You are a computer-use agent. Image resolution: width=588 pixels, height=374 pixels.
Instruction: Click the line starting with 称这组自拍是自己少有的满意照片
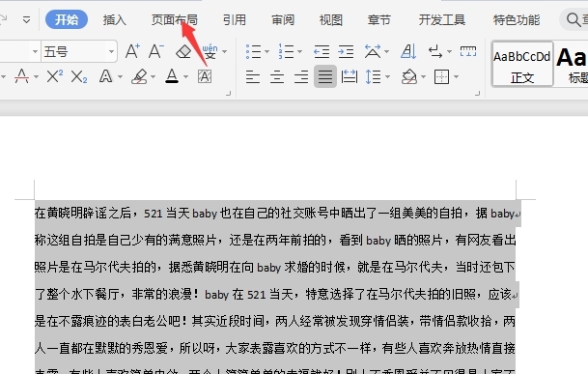[x=275, y=240]
